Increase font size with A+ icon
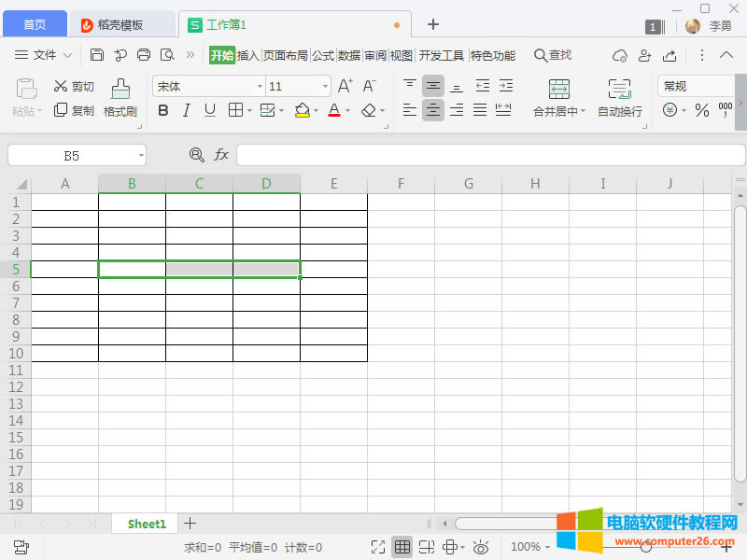This screenshot has width=747, height=560. coord(345,87)
